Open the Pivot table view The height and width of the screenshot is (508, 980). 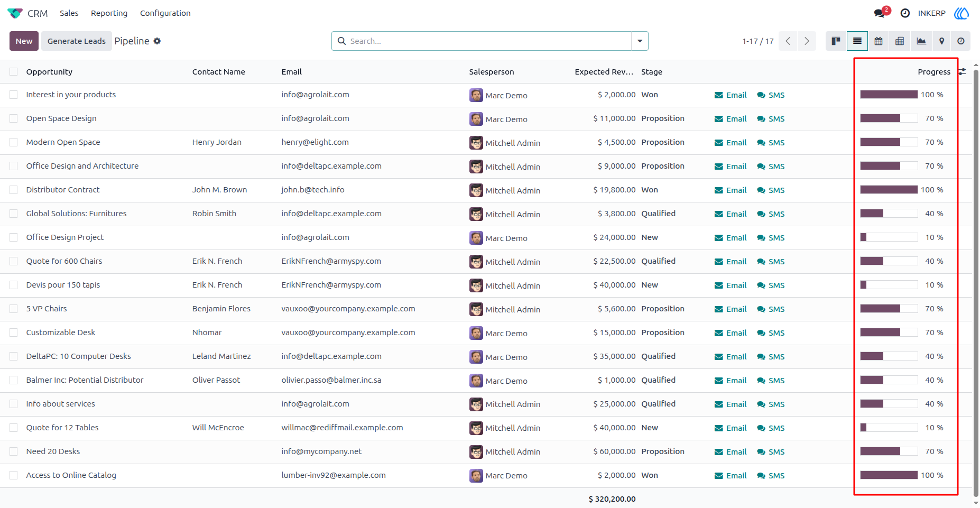click(900, 41)
